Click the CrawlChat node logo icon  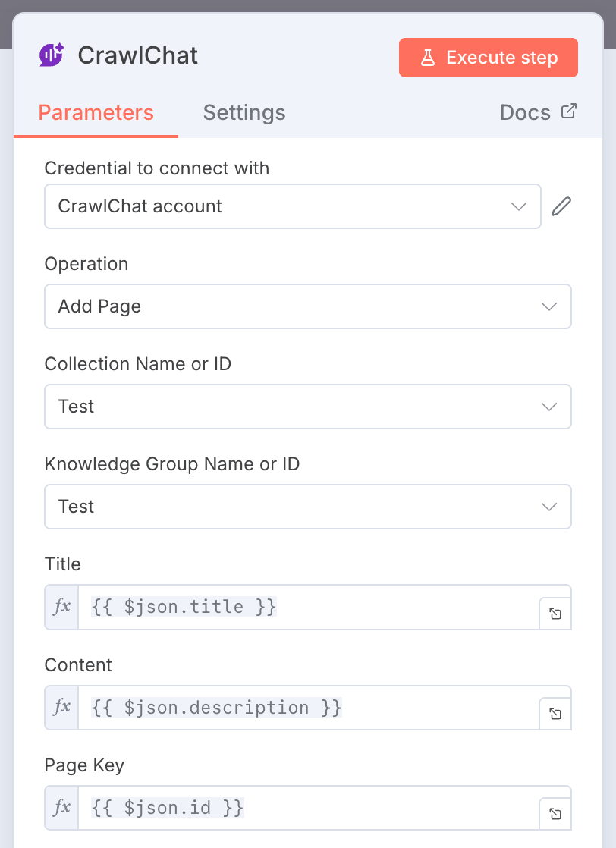(51, 55)
